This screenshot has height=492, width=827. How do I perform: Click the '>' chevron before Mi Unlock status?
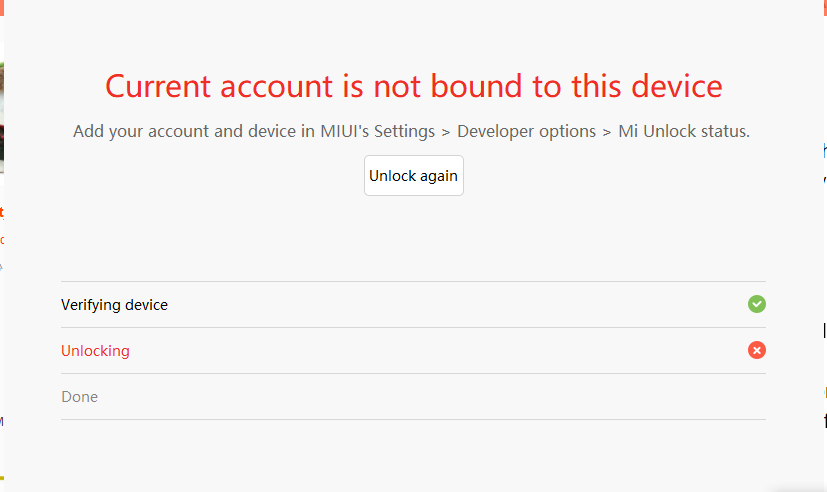[608, 131]
